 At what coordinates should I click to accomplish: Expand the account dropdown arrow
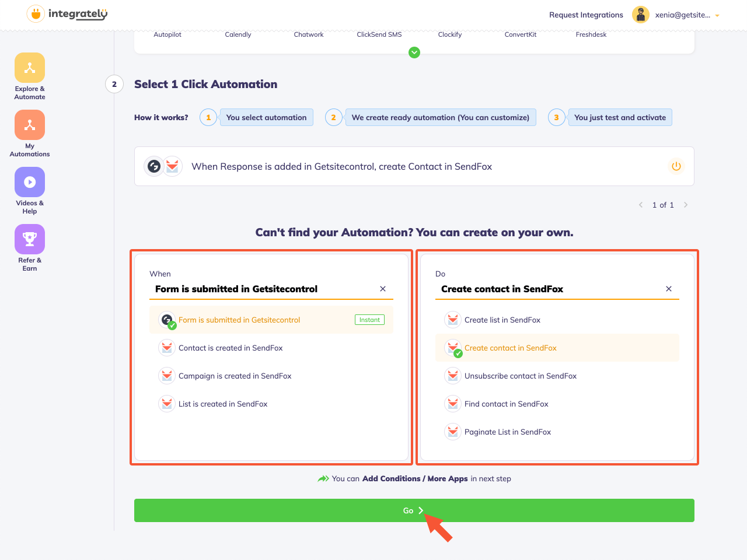point(717,16)
